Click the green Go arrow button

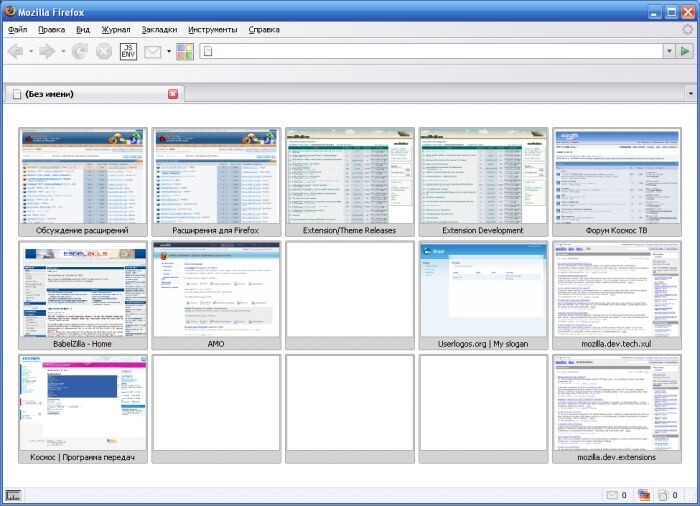tap(684, 51)
